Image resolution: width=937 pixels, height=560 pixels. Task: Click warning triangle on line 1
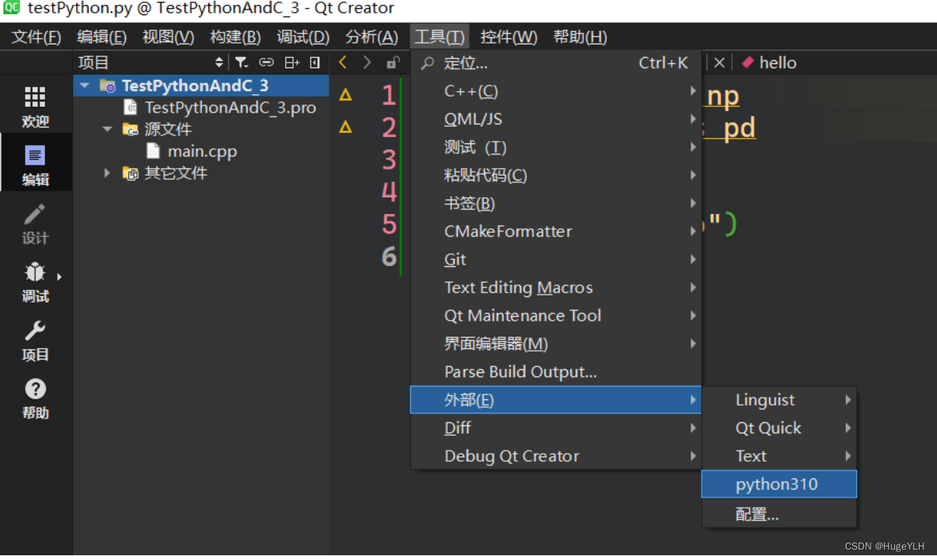point(345,94)
